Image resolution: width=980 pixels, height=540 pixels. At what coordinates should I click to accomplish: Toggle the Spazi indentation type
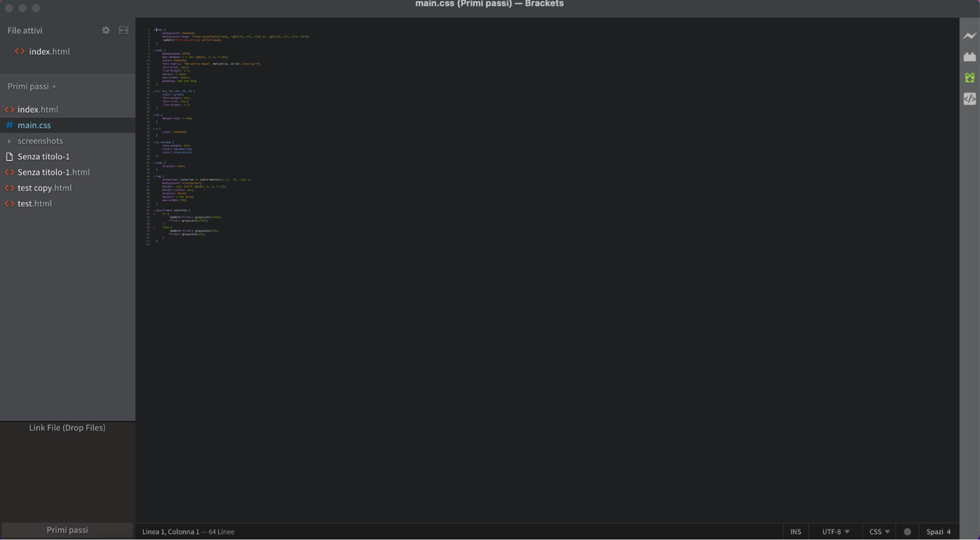pos(934,532)
